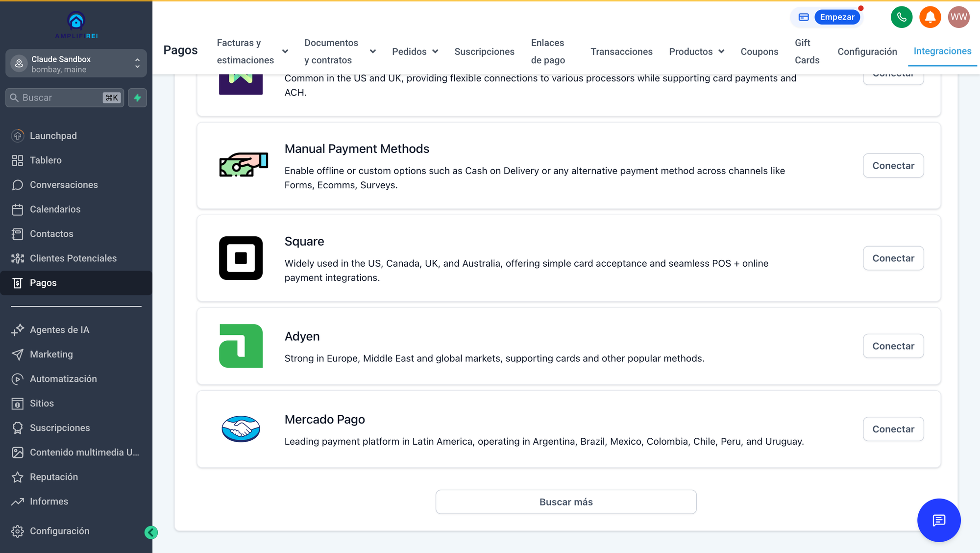980x553 pixels.
Task: Switch to the Suscripciones tab
Action: [x=484, y=51]
